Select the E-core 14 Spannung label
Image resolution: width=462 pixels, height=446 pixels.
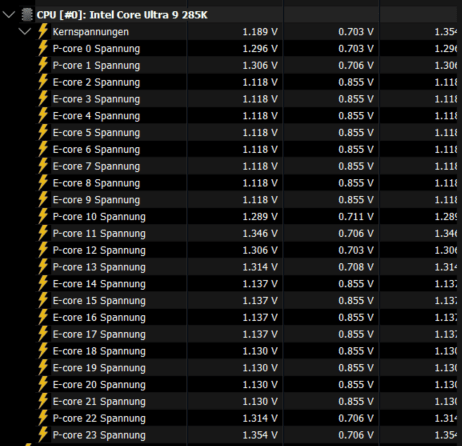[99, 284]
